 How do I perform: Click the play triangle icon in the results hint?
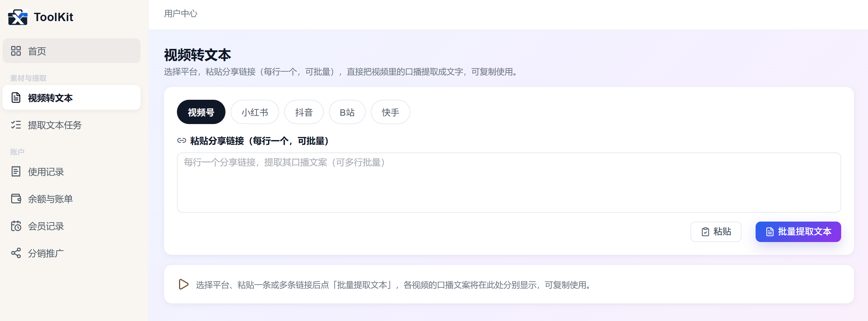coord(183,284)
